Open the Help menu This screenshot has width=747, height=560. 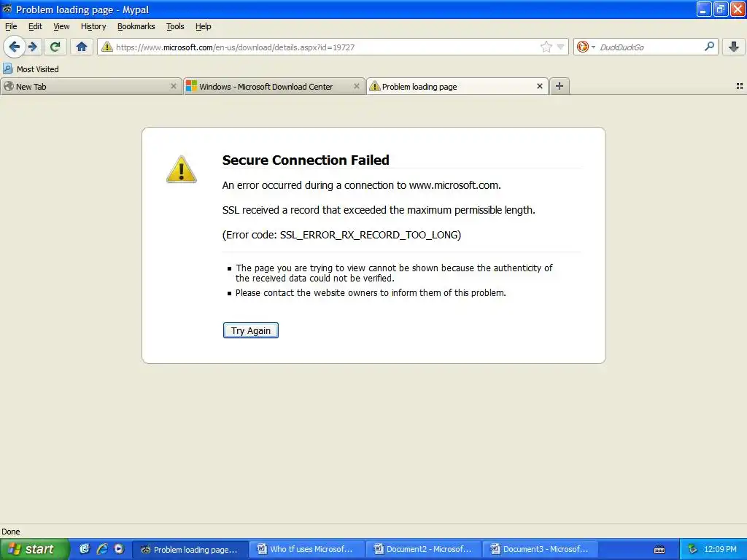tap(203, 26)
